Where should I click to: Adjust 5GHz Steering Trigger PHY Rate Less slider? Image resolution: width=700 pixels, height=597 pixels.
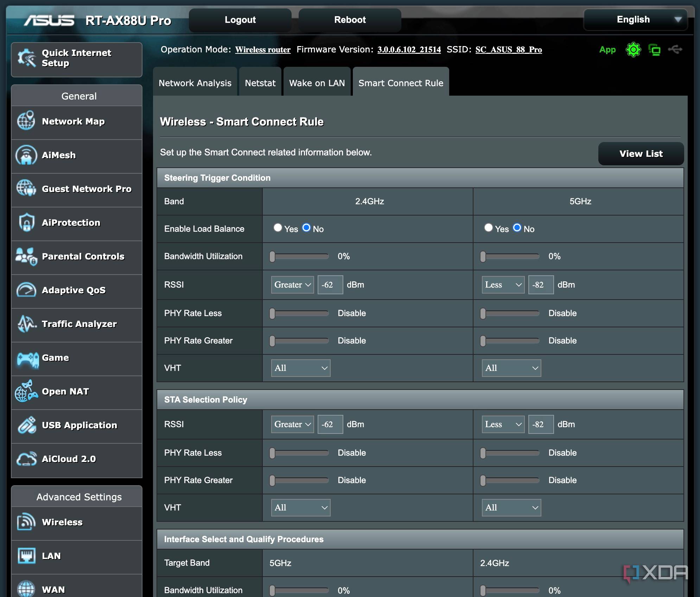tap(510, 313)
